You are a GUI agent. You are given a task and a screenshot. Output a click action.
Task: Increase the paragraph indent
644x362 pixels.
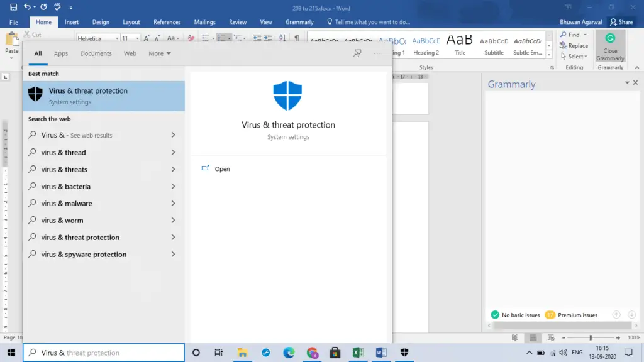[268, 38]
